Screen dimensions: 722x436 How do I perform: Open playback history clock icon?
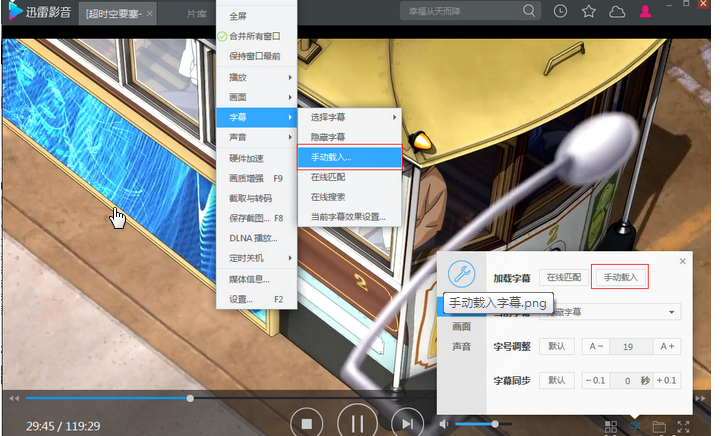click(x=560, y=12)
